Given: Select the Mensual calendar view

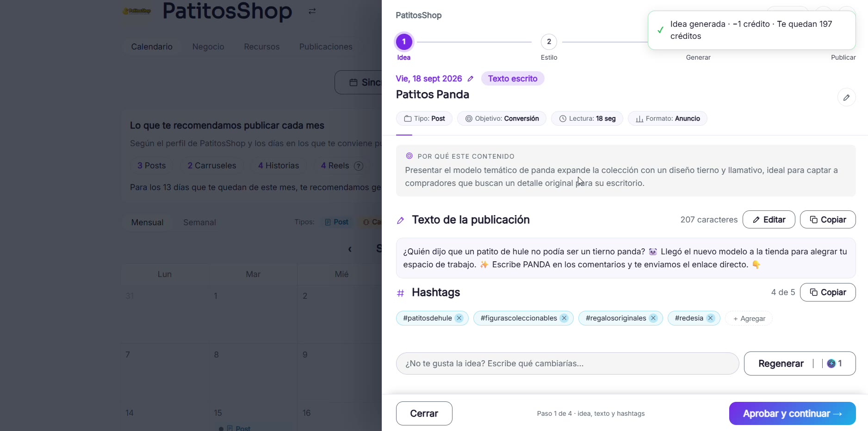Looking at the screenshot, I should pos(147,222).
